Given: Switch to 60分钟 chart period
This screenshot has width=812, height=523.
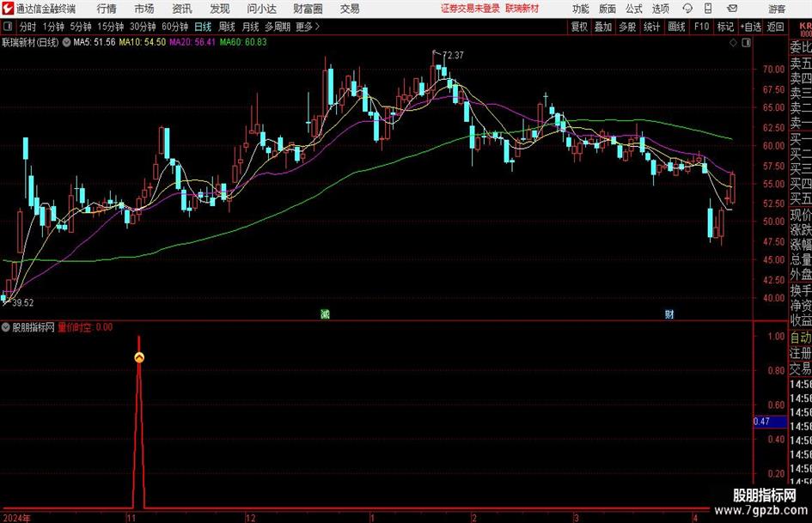Looking at the screenshot, I should click(x=174, y=27).
